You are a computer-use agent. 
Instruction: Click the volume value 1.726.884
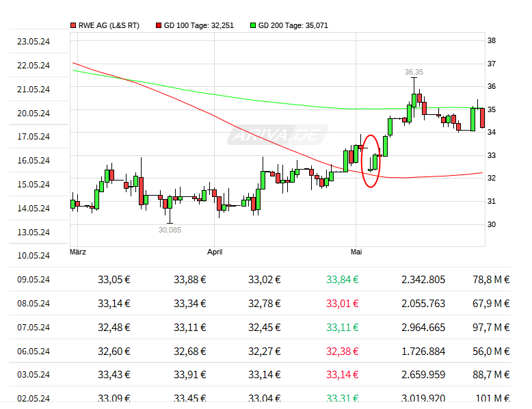pos(423,351)
